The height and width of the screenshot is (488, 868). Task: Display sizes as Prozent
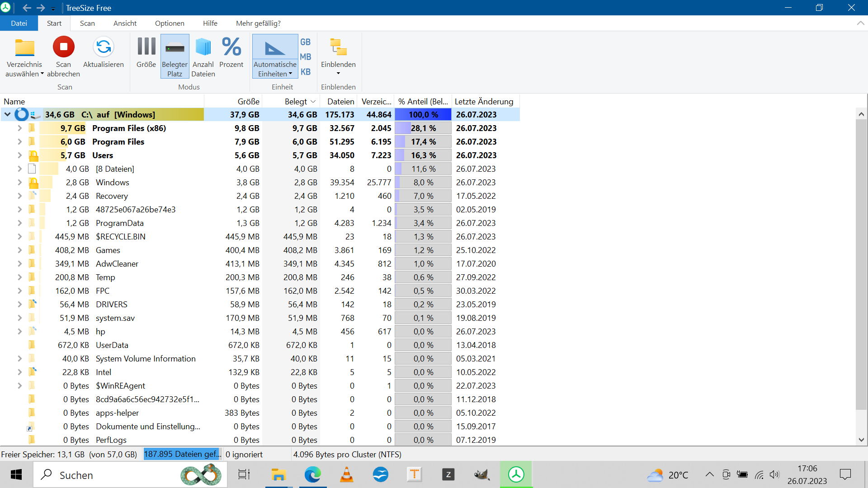231,56
